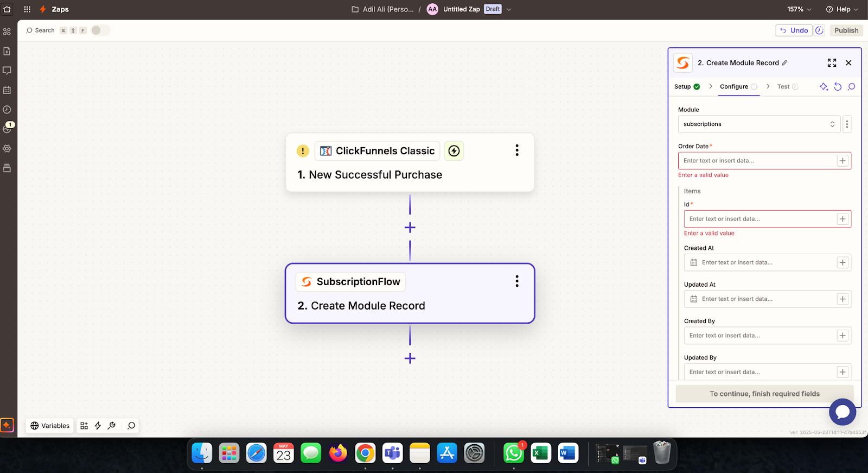The width and height of the screenshot is (868, 473).
Task: Open the 157% zoom dropdown
Action: pos(799,9)
